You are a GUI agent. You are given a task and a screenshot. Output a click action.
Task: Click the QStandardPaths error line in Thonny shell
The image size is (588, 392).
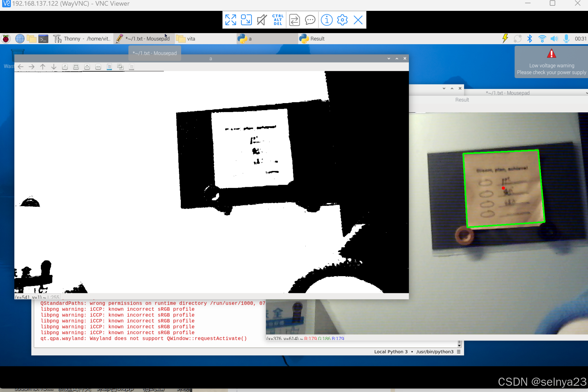[153, 303]
